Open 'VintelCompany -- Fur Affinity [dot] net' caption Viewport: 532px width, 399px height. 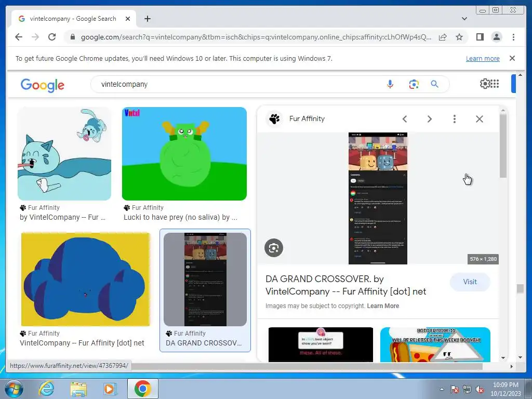tap(82, 343)
